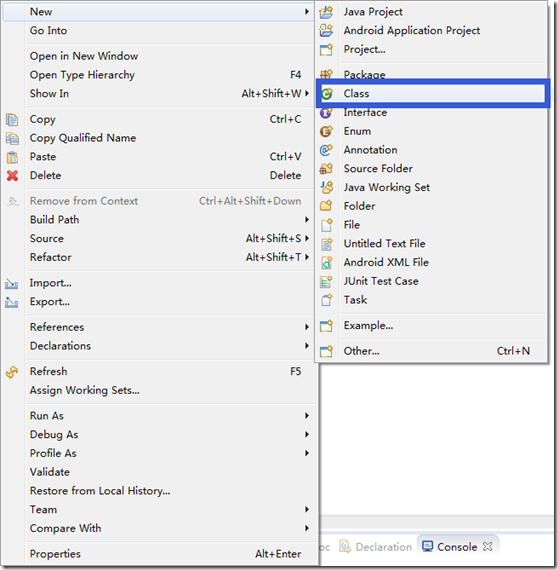Click the Other... wizard icon
558x570 pixels.
tap(326, 351)
